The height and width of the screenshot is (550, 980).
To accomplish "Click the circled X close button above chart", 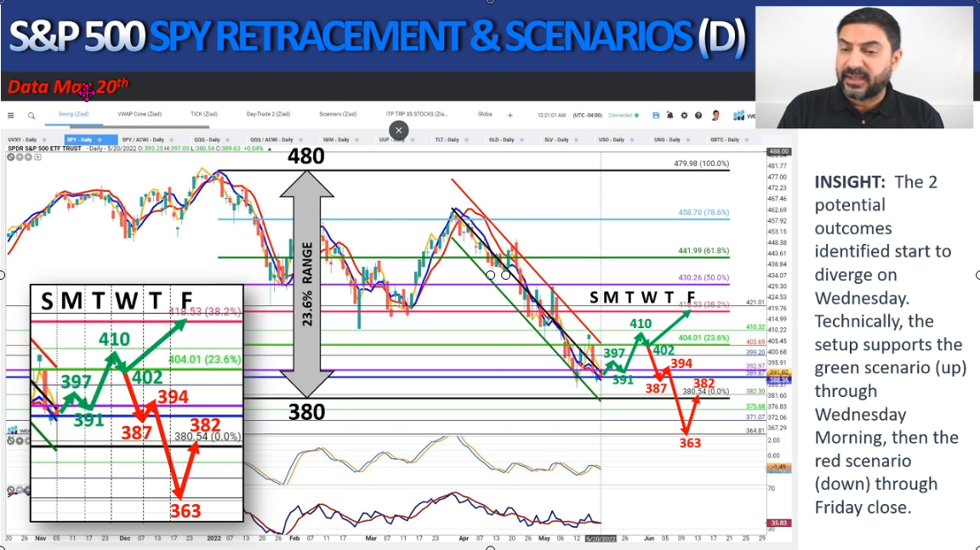I will pyautogui.click(x=399, y=130).
